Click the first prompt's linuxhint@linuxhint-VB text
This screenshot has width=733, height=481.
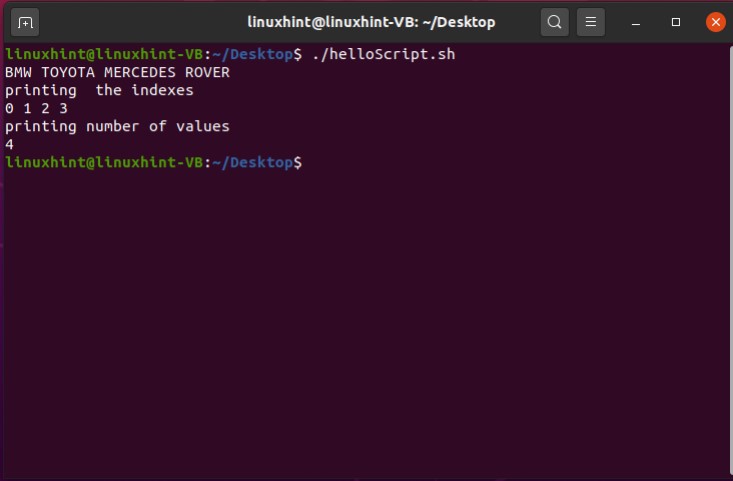pyautogui.click(x=103, y=54)
